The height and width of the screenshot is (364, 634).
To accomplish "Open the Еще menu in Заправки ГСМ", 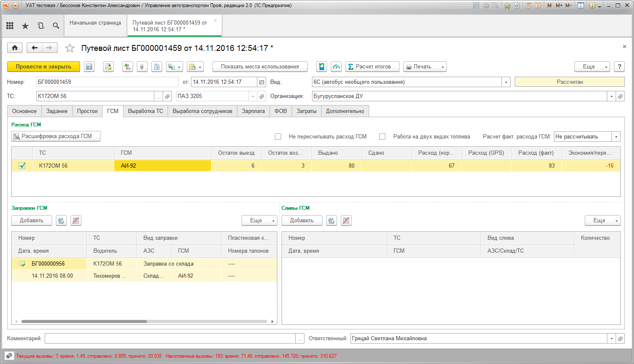I will (259, 221).
